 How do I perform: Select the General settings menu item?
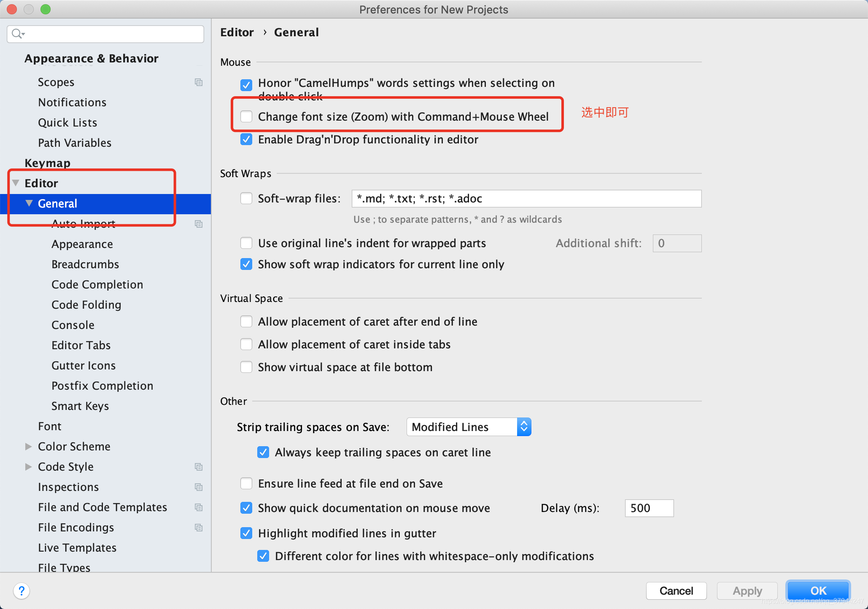58,203
